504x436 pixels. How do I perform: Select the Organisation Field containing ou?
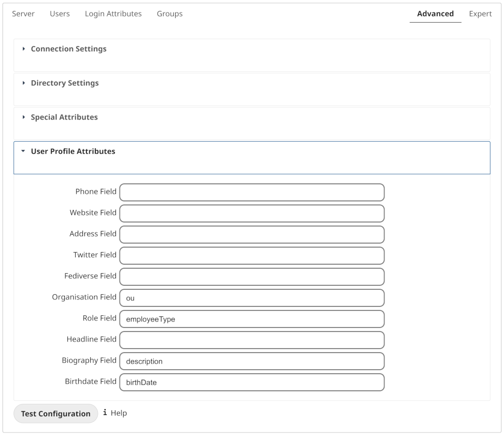click(251, 298)
